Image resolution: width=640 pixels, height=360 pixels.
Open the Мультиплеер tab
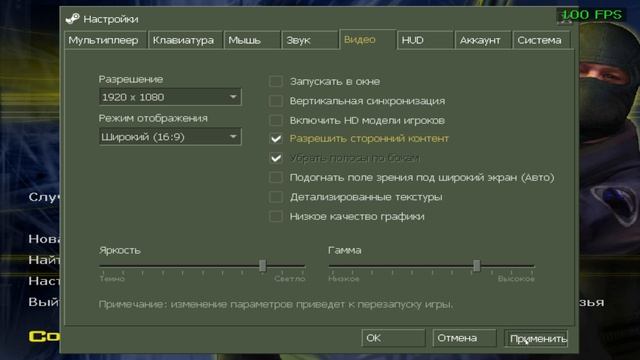coord(105,40)
